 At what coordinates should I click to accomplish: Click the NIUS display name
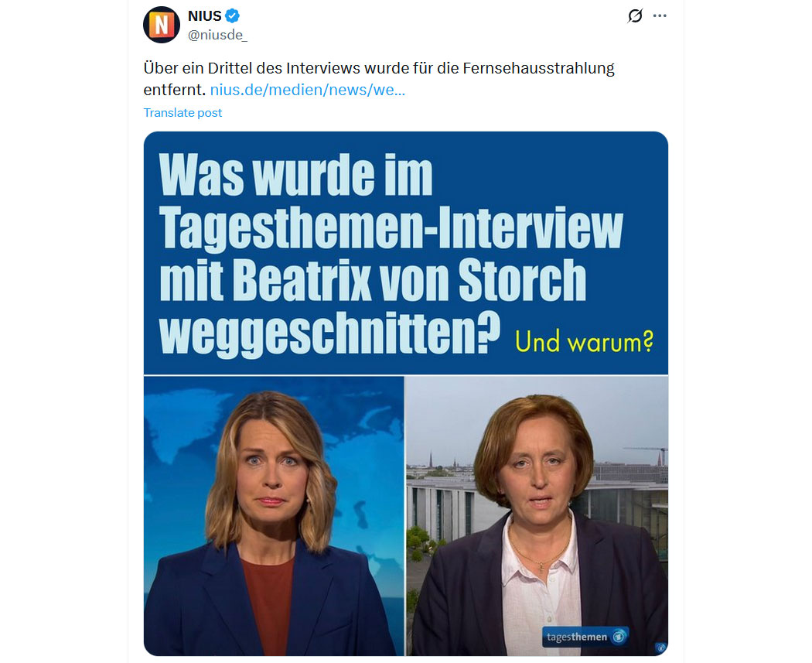click(x=205, y=16)
